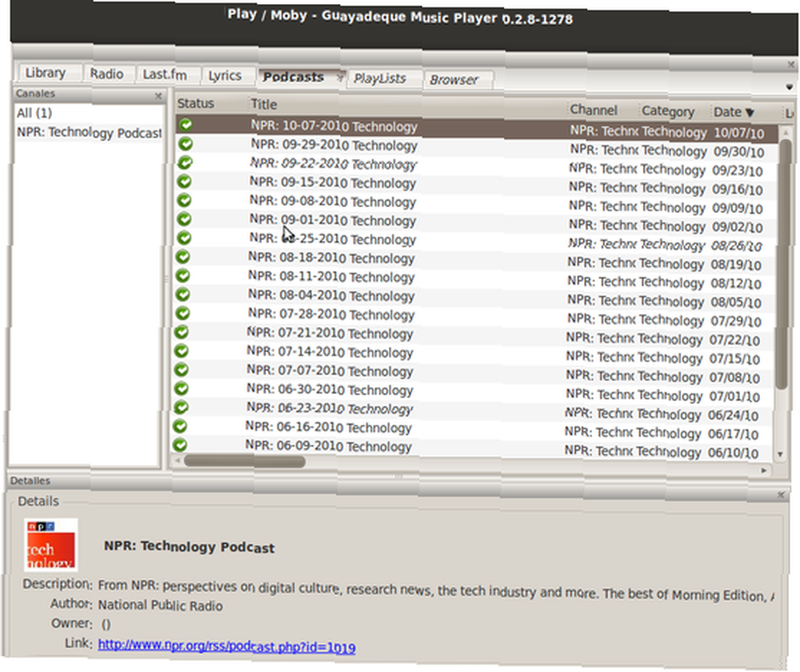Switch to the Library tab
Image resolution: width=800 pixels, height=672 pixels.
click(46, 73)
